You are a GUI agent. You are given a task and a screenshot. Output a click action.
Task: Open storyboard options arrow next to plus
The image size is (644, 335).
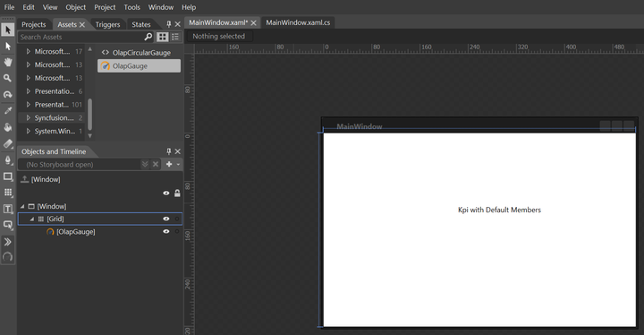pos(178,164)
